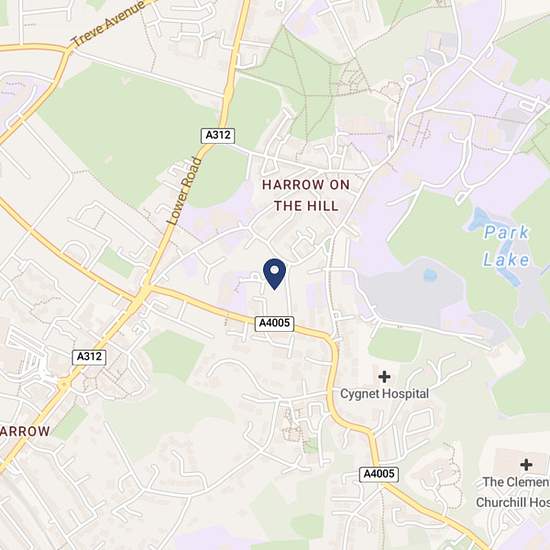Screen dimensions: 550x550
Task: Click the dark blue location pin marker
Action: point(275,274)
